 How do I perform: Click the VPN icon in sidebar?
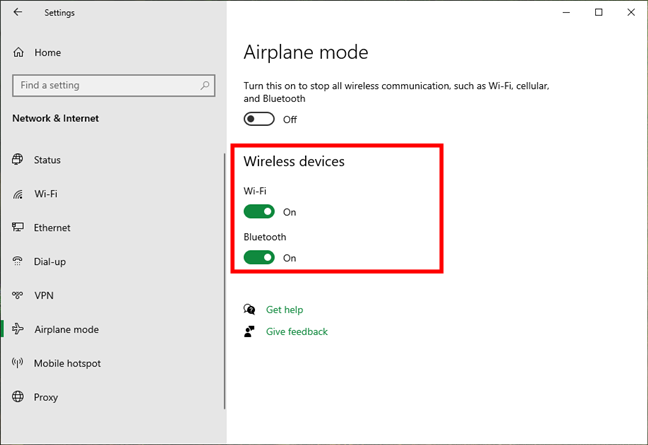17,295
